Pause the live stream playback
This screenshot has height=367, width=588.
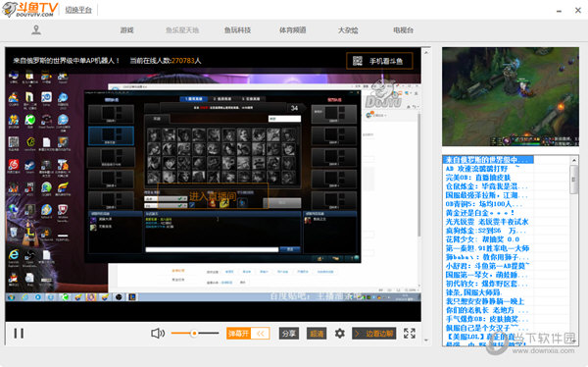[x=19, y=334]
